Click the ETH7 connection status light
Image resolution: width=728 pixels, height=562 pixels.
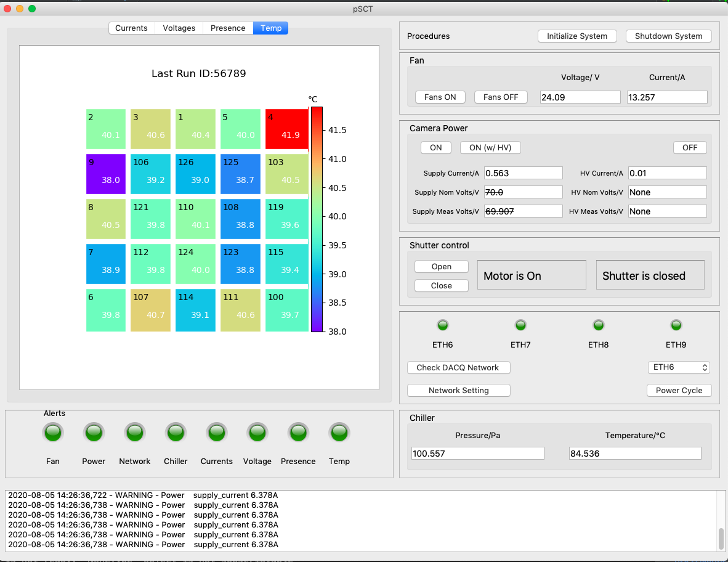520,325
